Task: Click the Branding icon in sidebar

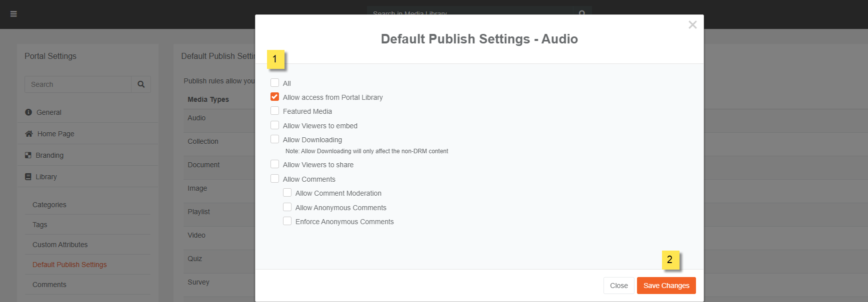Action: tap(28, 155)
